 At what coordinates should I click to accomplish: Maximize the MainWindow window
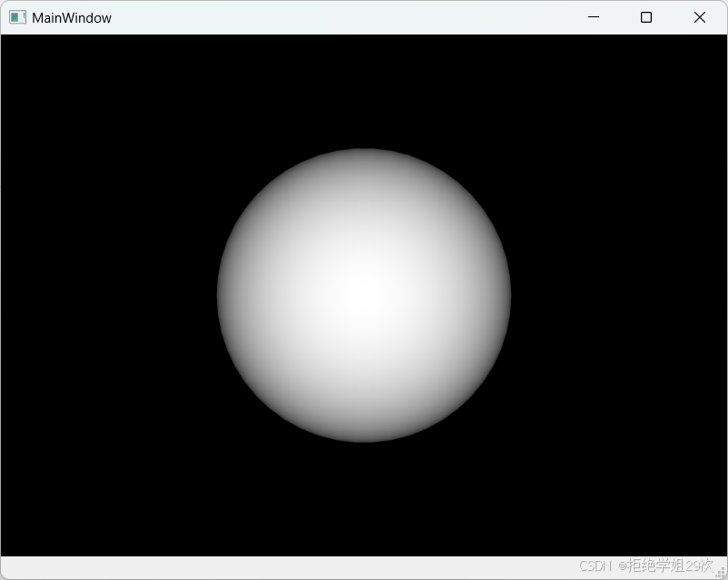[645, 17]
